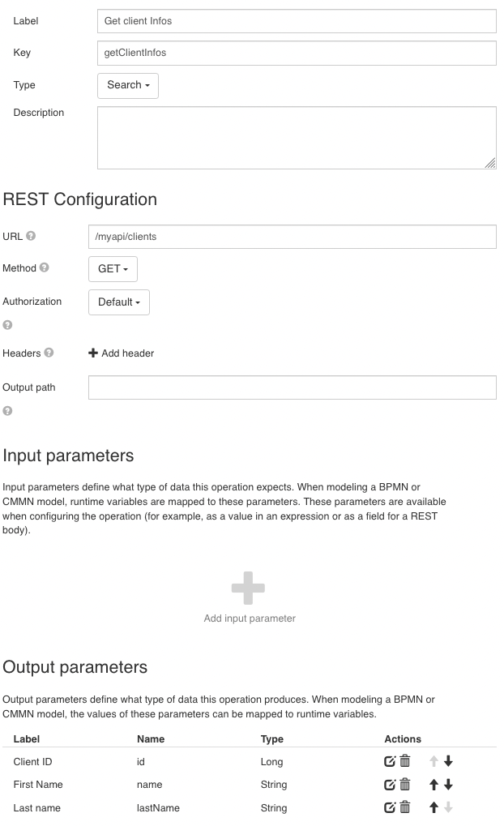Click trash icon for Last name row

coord(405,807)
